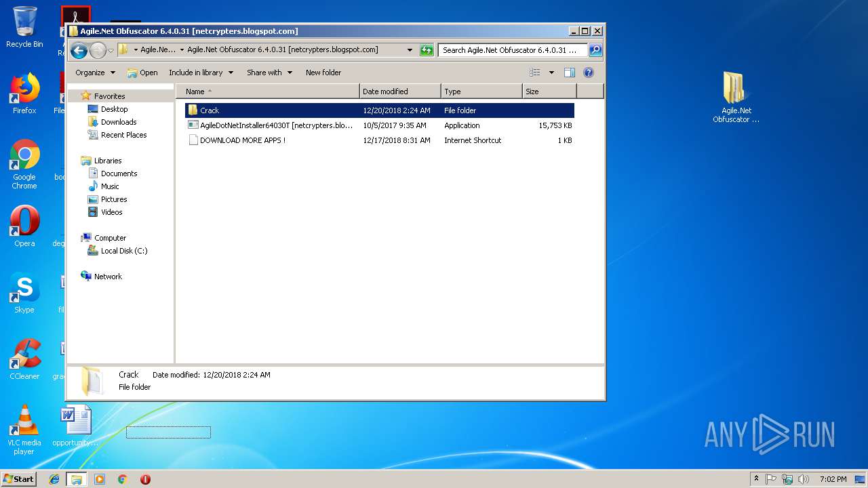This screenshot has height=488, width=868.
Task: Click the Back navigation arrow in Explorer
Action: (x=79, y=50)
